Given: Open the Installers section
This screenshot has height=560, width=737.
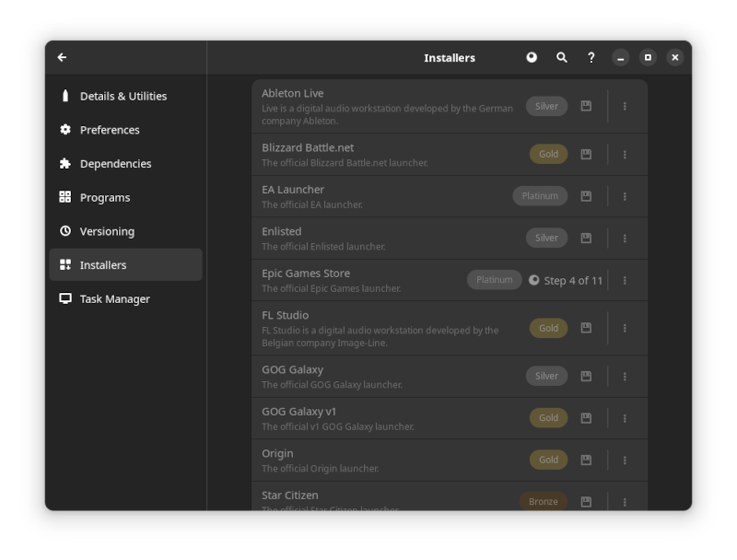Looking at the screenshot, I should [x=107, y=264].
